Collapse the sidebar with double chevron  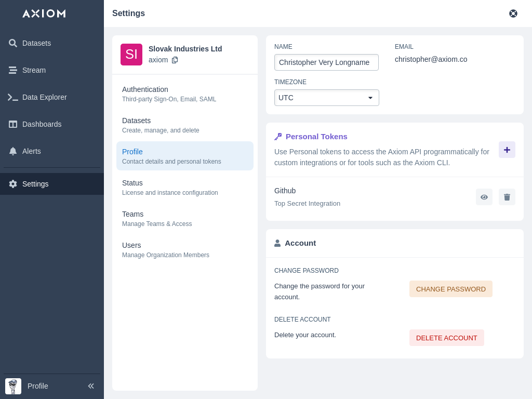pos(91,386)
